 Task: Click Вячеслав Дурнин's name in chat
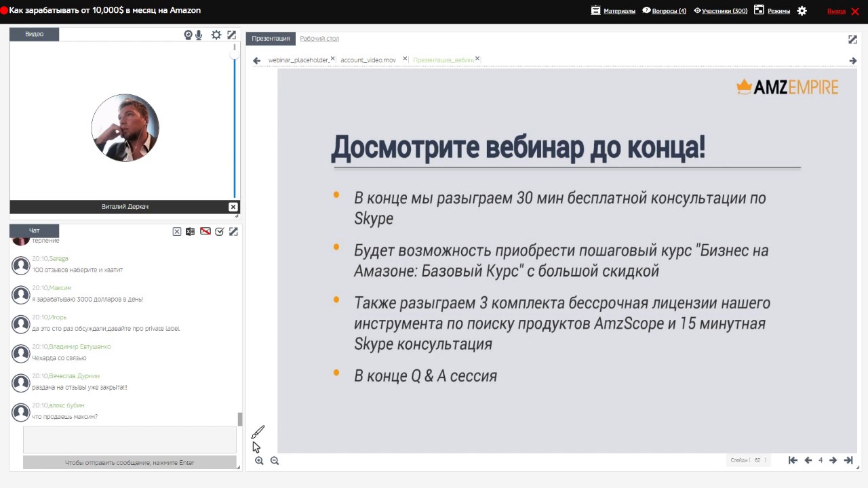[x=75, y=376]
